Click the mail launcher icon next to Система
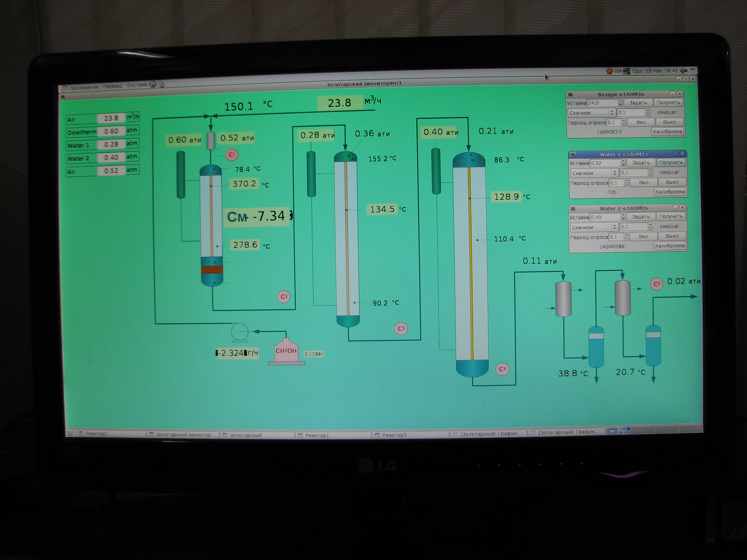 [162, 84]
